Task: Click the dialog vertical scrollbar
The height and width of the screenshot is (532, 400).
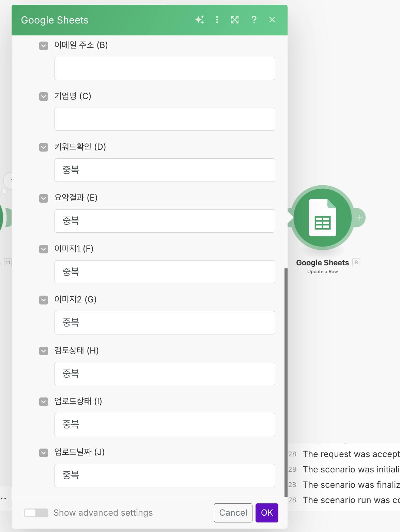Action: pos(286,382)
